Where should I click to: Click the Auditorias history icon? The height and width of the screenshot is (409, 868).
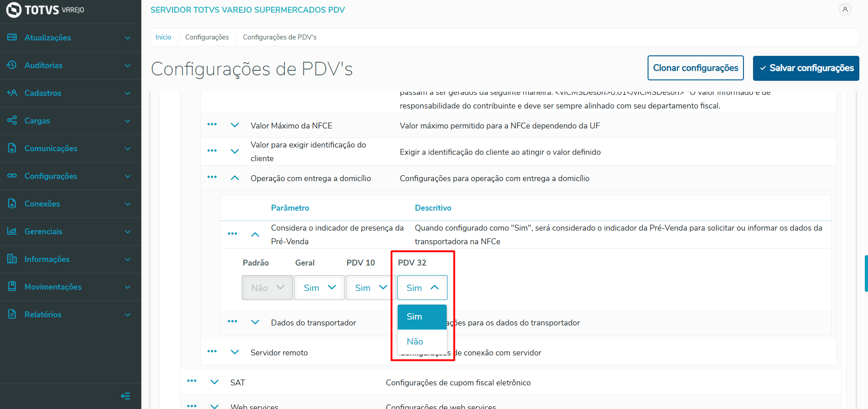pyautogui.click(x=12, y=65)
